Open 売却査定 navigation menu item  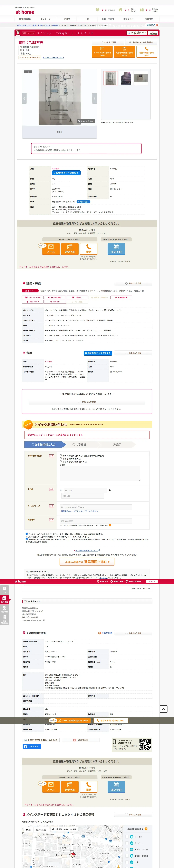pos(149,19)
